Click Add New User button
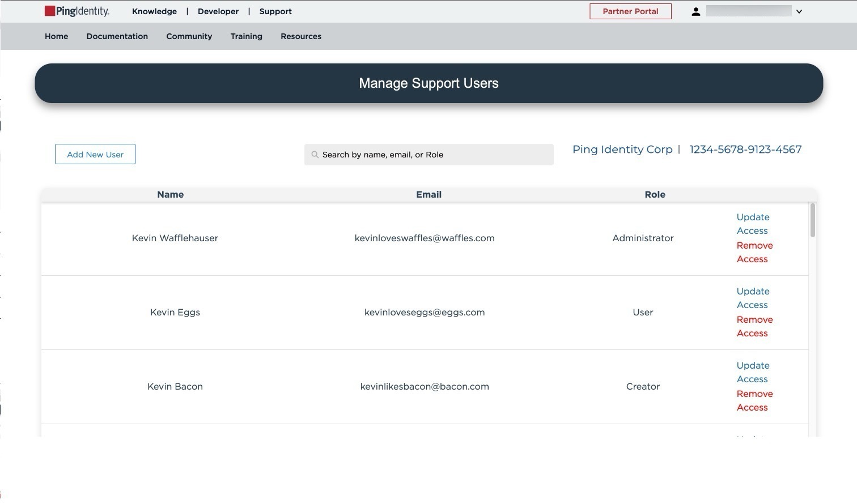This screenshot has height=504, width=857. tap(95, 154)
